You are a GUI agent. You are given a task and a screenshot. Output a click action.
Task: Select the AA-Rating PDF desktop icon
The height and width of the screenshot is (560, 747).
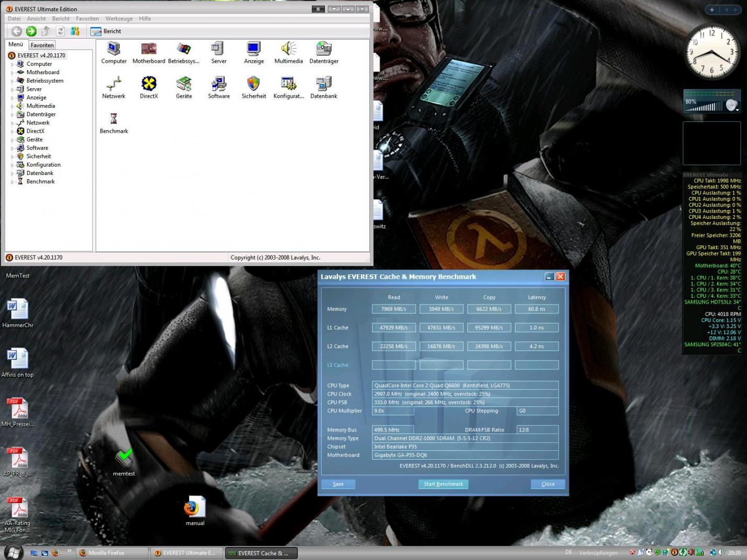pyautogui.click(x=18, y=514)
